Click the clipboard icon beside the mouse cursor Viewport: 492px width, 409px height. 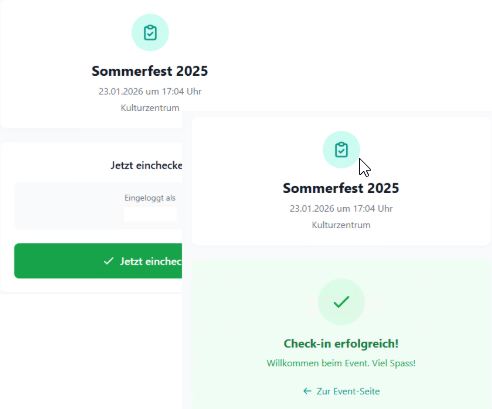[x=341, y=150]
